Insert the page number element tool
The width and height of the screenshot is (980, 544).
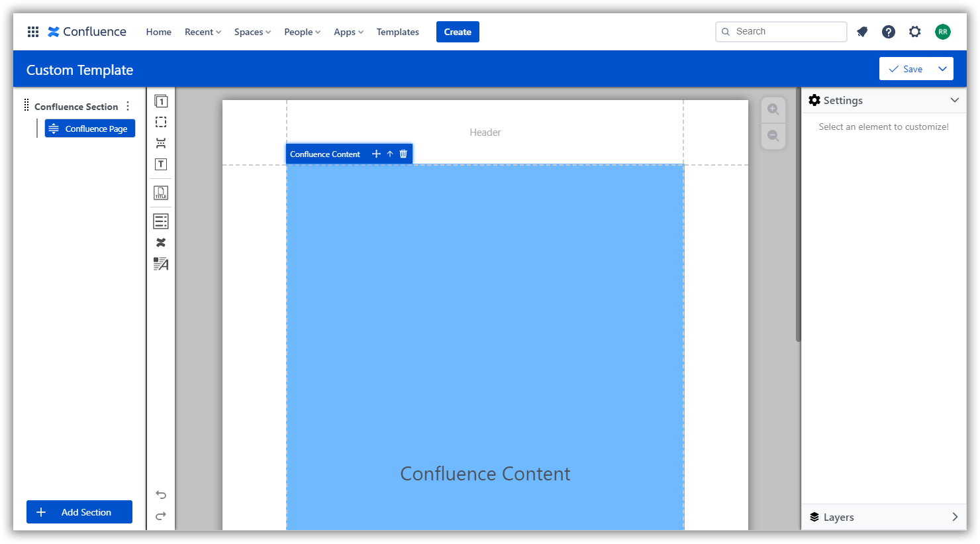click(161, 101)
